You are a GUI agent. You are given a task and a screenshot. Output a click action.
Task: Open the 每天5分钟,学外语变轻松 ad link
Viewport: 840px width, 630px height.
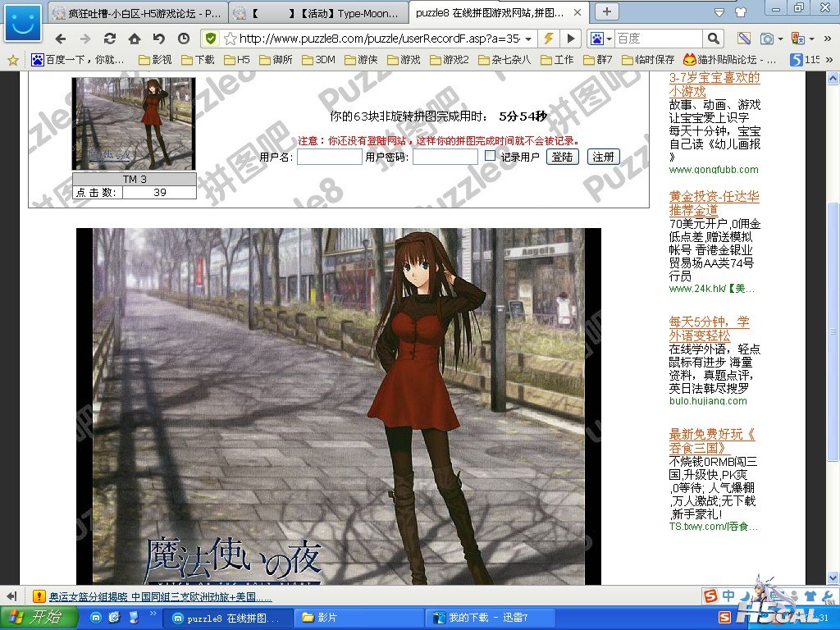pyautogui.click(x=709, y=329)
